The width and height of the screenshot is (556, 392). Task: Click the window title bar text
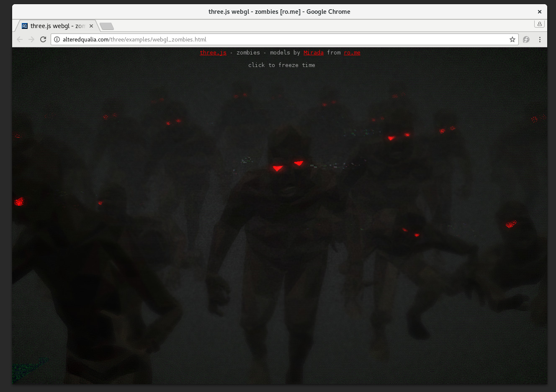pos(279,12)
